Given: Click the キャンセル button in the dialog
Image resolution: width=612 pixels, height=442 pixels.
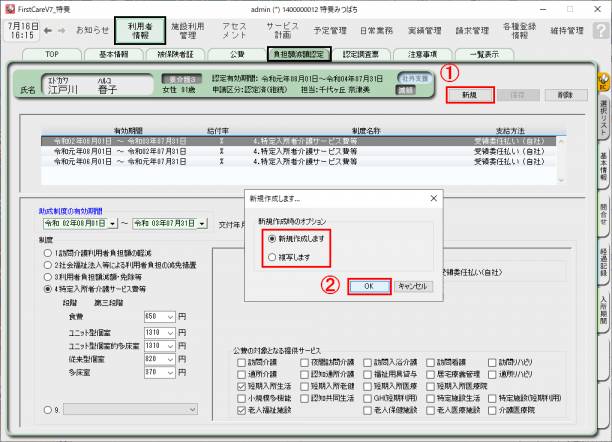Looking at the screenshot, I should click(414, 286).
